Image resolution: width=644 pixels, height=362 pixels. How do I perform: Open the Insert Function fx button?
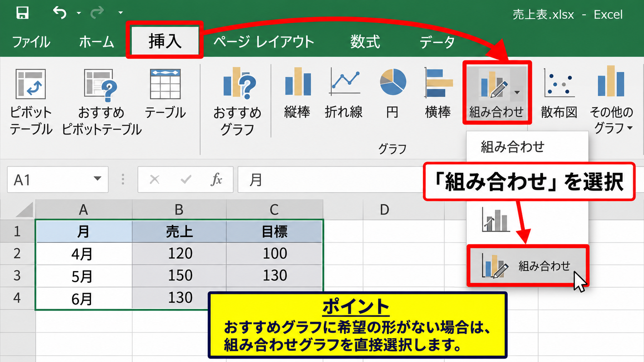pyautogui.click(x=216, y=179)
